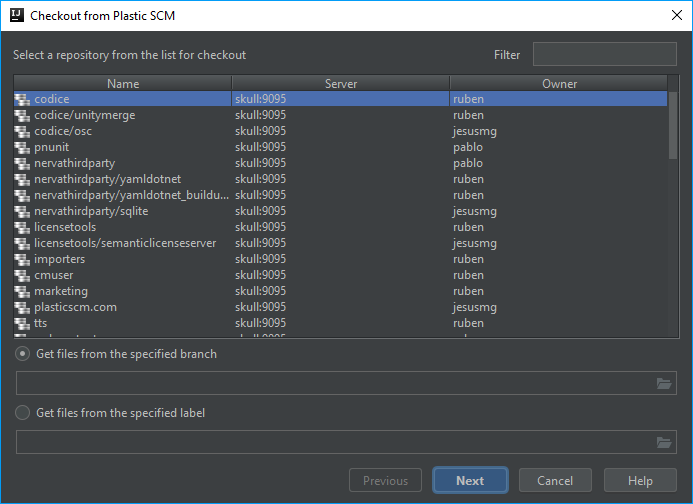Select the cmuser repository name

click(x=54, y=275)
